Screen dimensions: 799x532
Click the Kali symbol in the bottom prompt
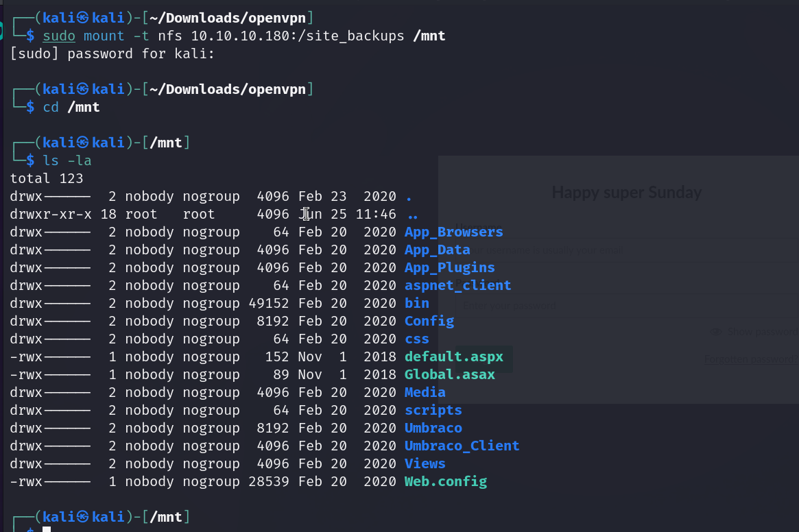click(83, 517)
